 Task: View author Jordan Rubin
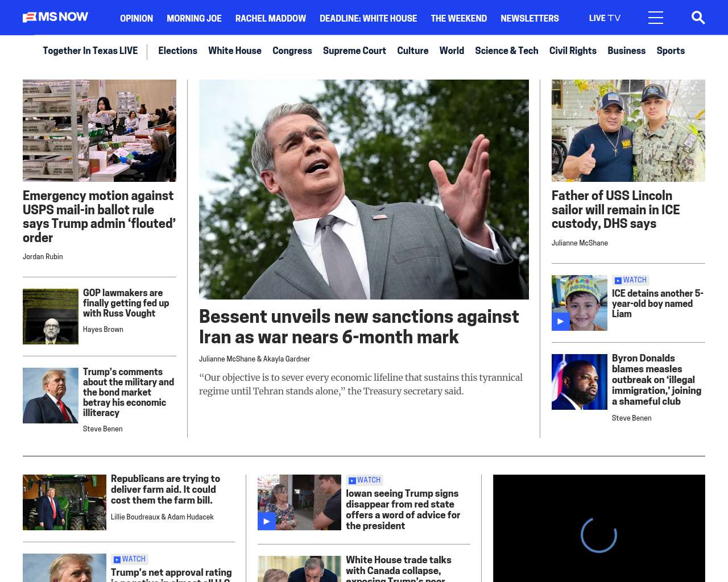pyautogui.click(x=43, y=257)
